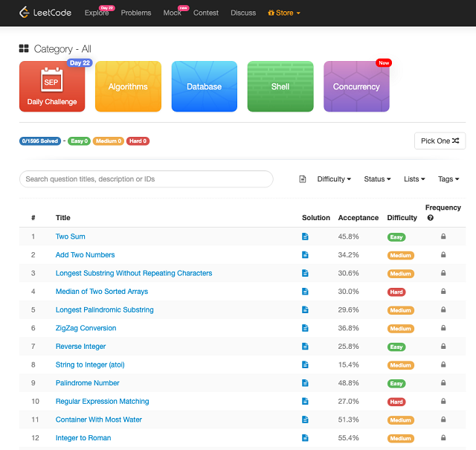Click the Solution column header
The height and width of the screenshot is (450, 476).
[x=315, y=218]
